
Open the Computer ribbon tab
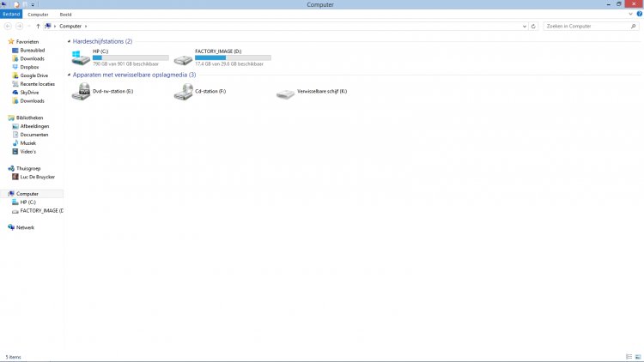click(x=38, y=15)
